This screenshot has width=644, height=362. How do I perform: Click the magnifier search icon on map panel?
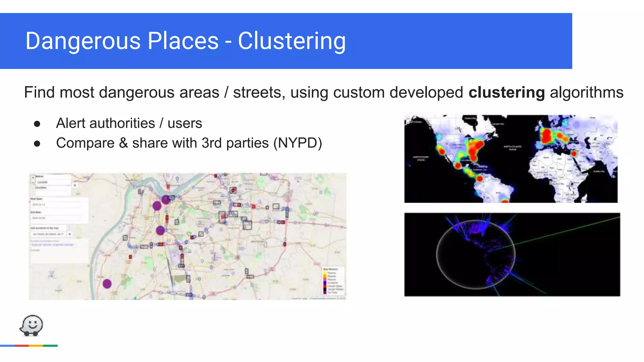tap(75, 185)
